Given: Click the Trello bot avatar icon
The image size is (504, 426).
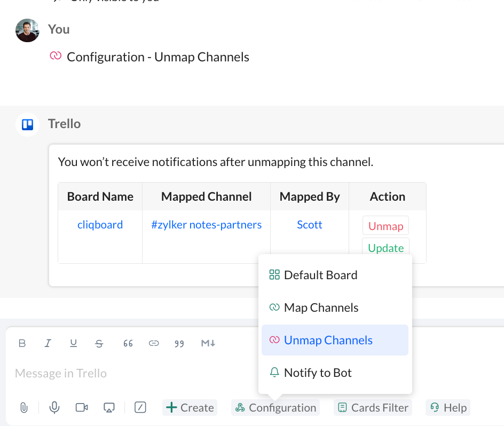Looking at the screenshot, I should coord(27,124).
